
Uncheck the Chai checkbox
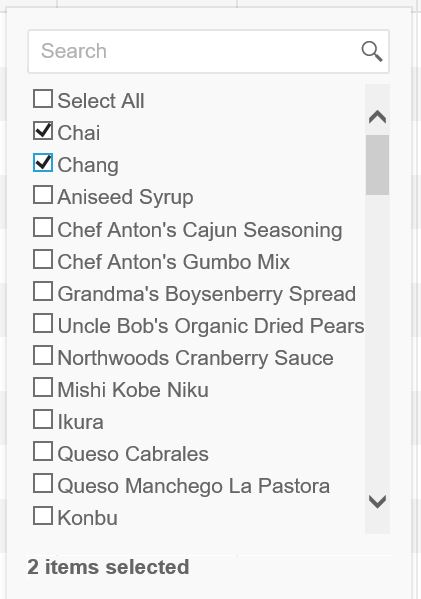click(43, 131)
